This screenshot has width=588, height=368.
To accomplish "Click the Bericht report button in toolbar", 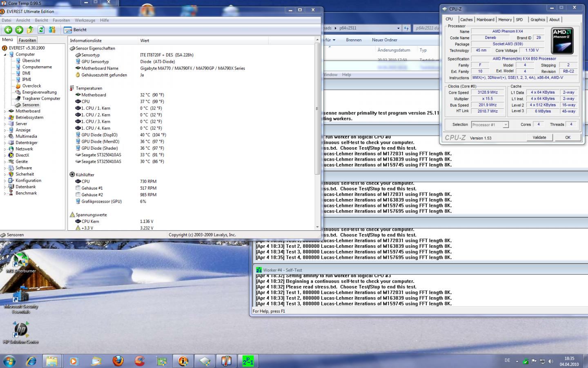I will (x=75, y=29).
